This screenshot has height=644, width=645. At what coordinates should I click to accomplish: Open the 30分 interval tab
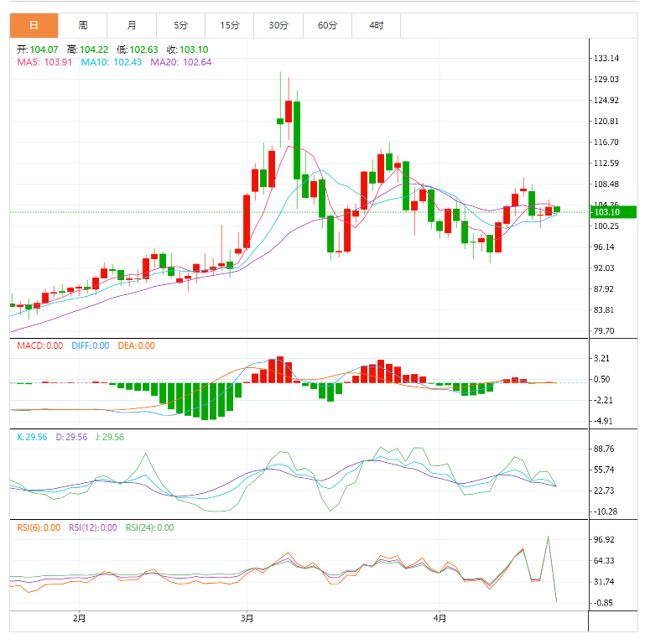(x=278, y=25)
